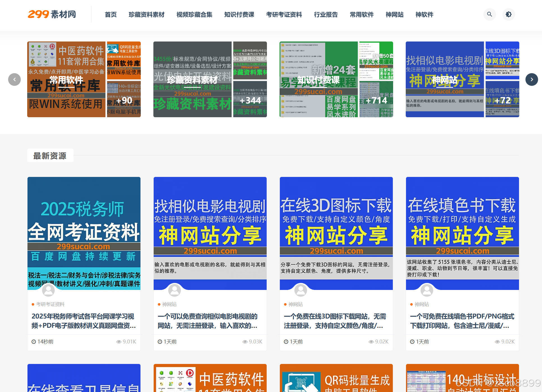The height and width of the screenshot is (392, 542).
Task: Open the 一个免费在线3D图标下载网站 title link
Action: (x=335, y=321)
